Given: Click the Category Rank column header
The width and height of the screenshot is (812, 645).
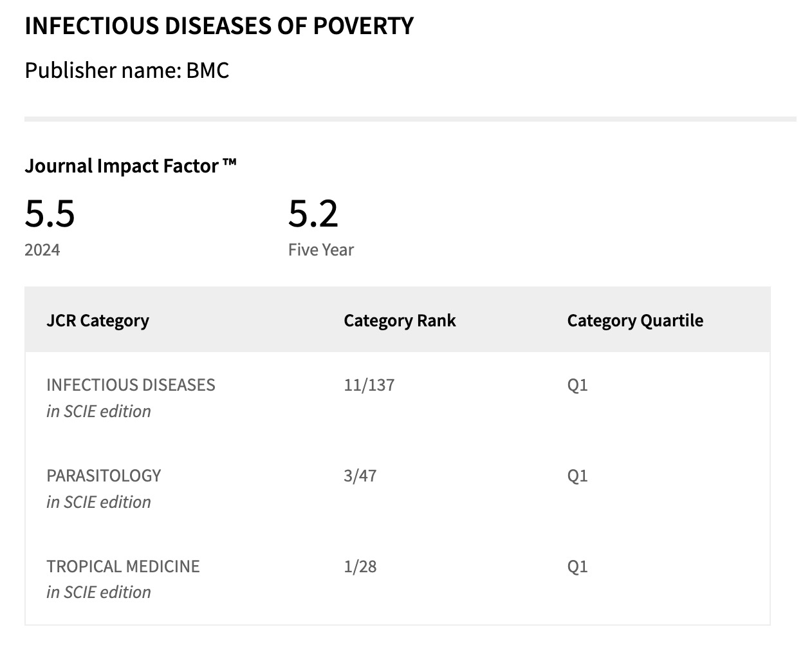Looking at the screenshot, I should tap(400, 321).
